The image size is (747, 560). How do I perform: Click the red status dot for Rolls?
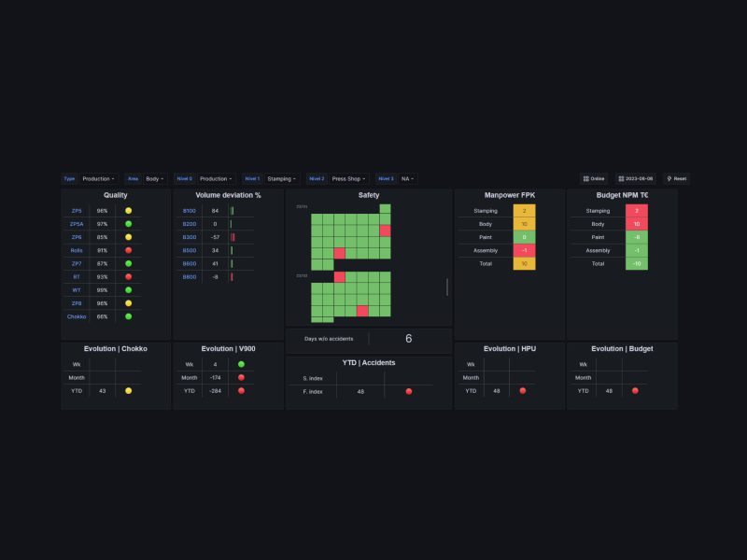click(128, 250)
